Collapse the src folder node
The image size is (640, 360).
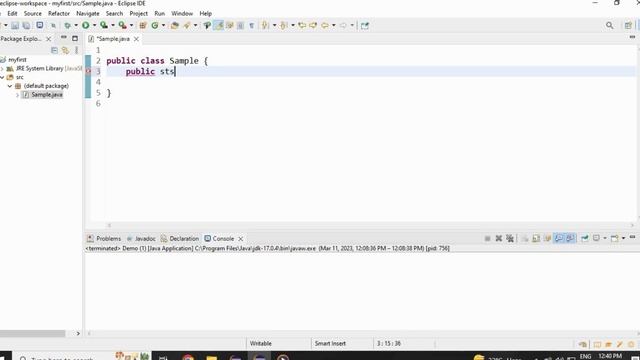[x=2, y=77]
